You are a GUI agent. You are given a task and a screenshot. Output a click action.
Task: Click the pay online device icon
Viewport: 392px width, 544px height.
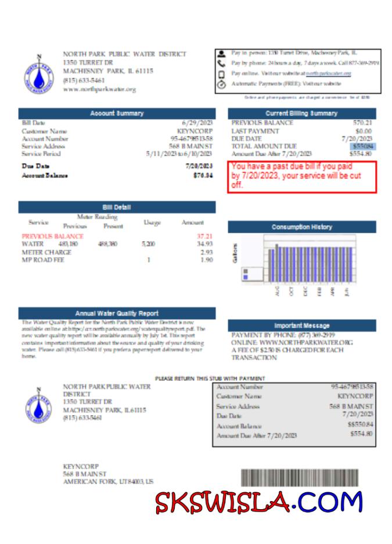tap(221, 74)
